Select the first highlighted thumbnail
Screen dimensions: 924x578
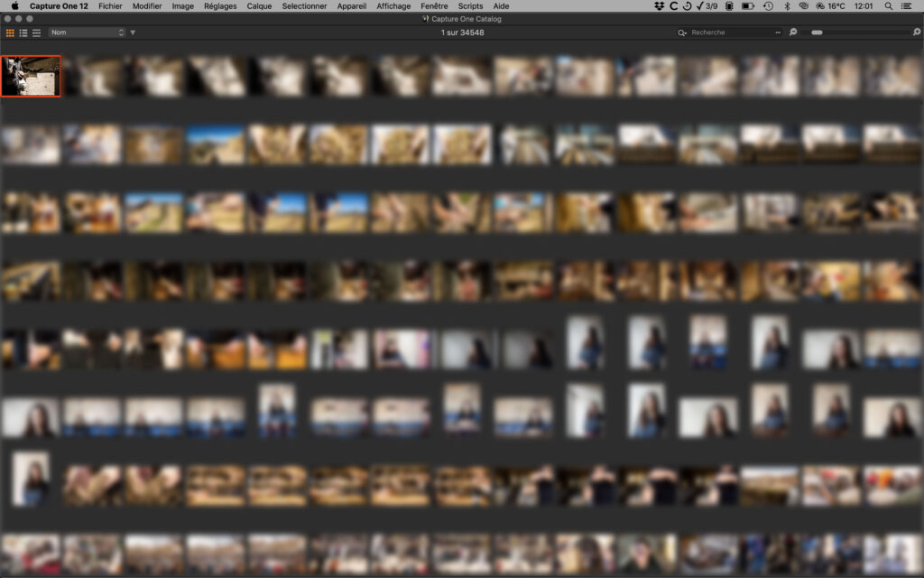[x=30, y=77]
